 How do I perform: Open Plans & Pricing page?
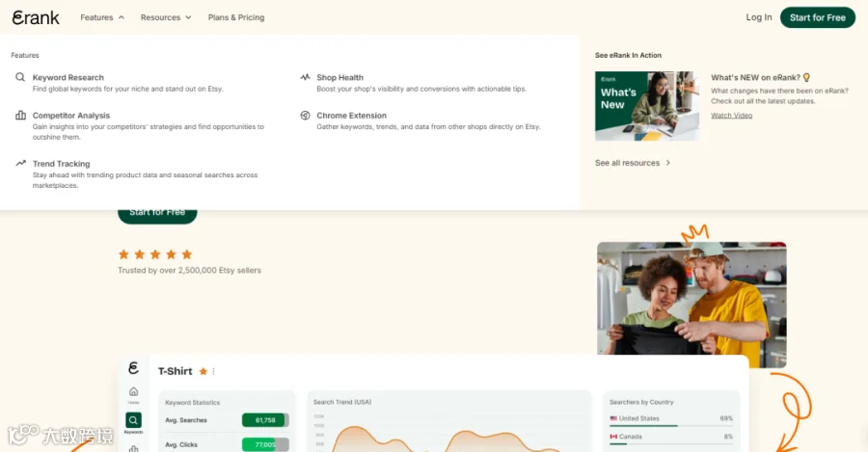point(236,17)
